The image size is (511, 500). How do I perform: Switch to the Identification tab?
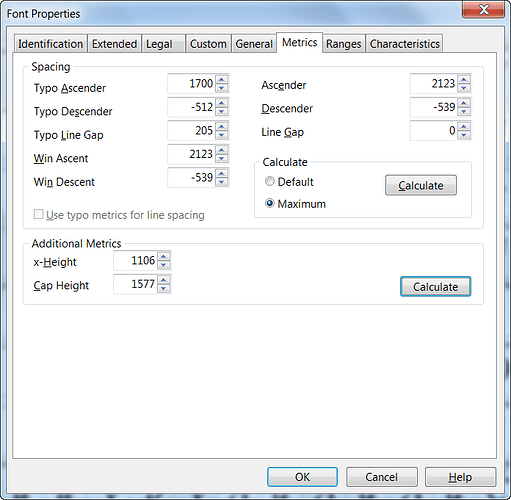(x=50, y=44)
